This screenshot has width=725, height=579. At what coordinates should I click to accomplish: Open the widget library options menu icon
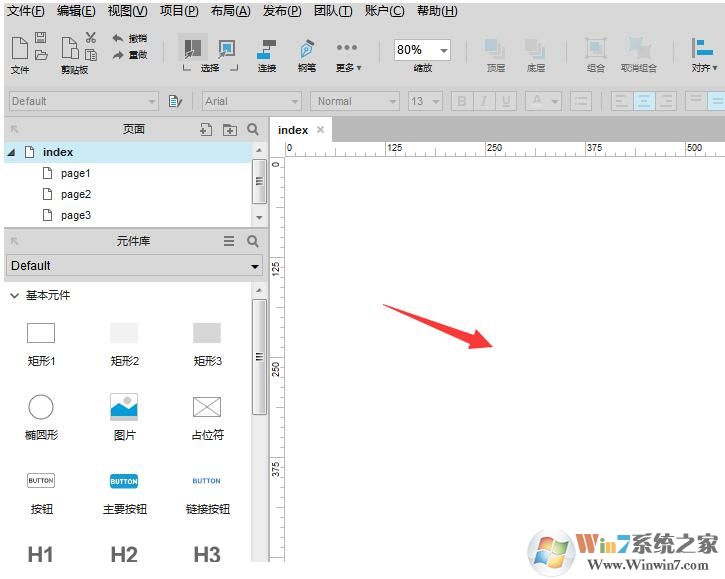pos(229,241)
